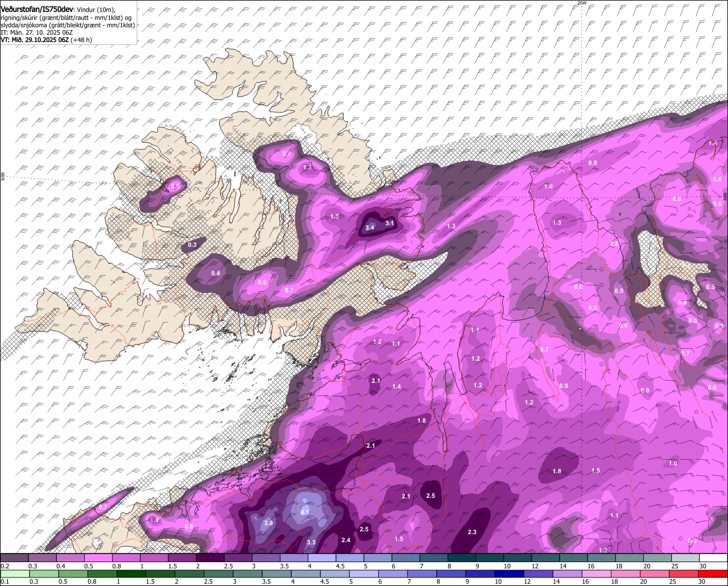
Task: Click the 2.4 value on the map
Action: click(x=346, y=540)
